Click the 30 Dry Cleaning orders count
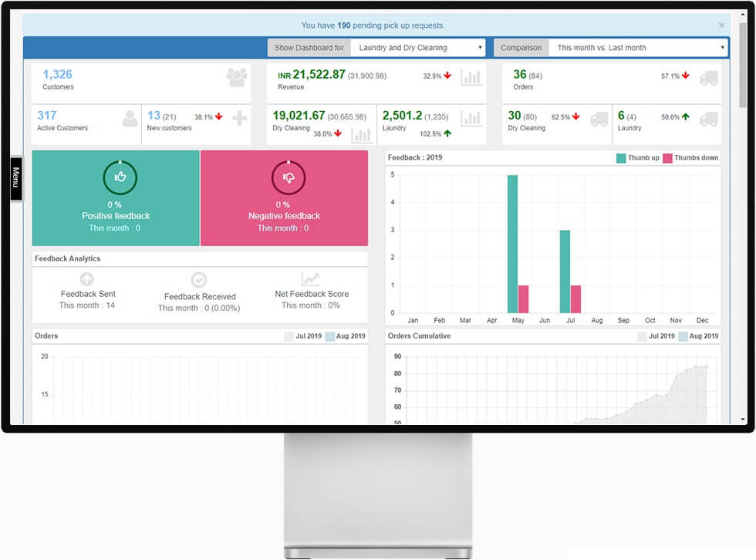This screenshot has width=756, height=560. click(x=515, y=116)
